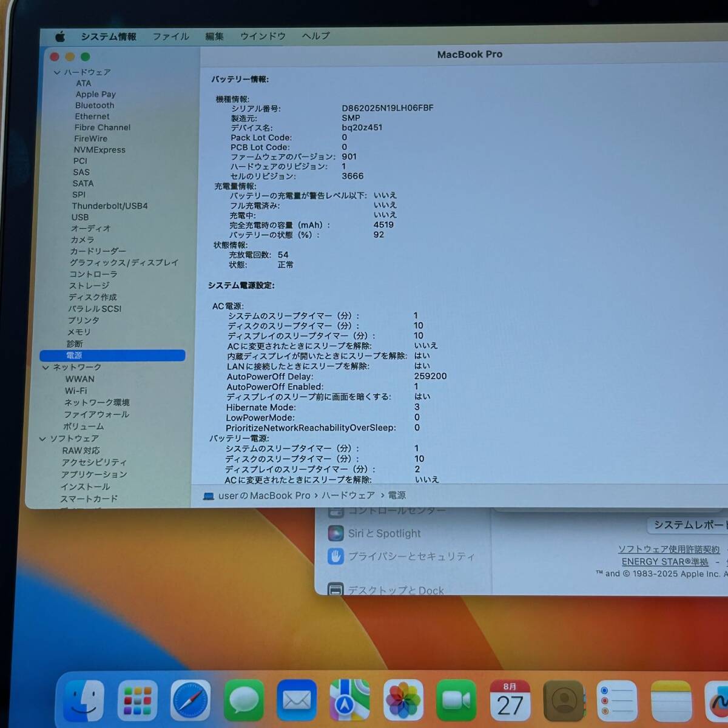Select Fibre Channel in sidebar
The width and height of the screenshot is (728, 728).
[x=102, y=127]
